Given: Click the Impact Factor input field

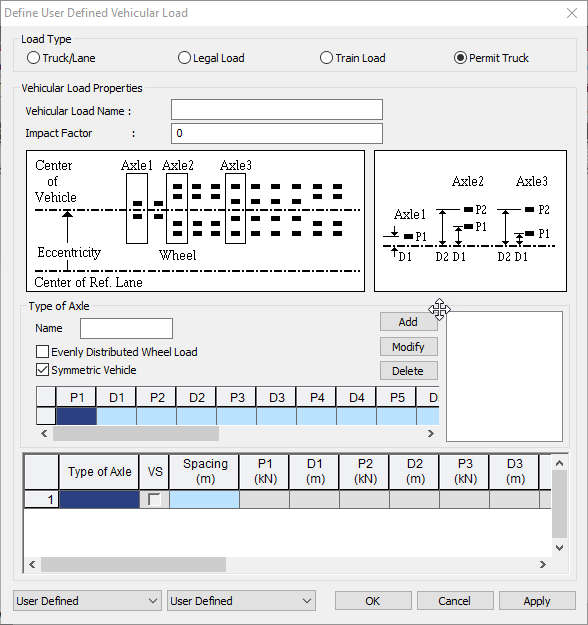Looking at the screenshot, I should pyautogui.click(x=277, y=133).
